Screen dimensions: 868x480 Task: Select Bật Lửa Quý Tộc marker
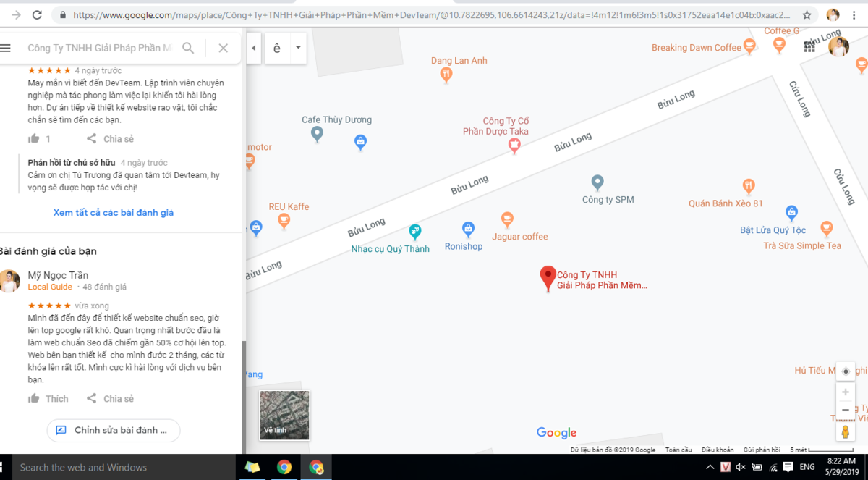tap(791, 213)
